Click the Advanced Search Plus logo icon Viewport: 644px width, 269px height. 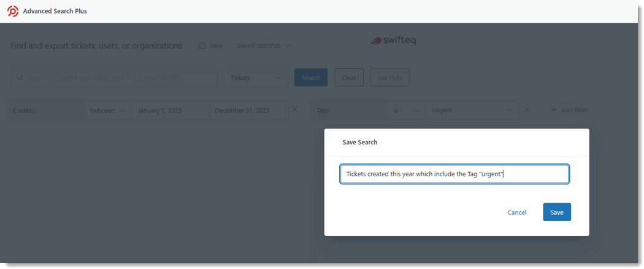pos(13,11)
